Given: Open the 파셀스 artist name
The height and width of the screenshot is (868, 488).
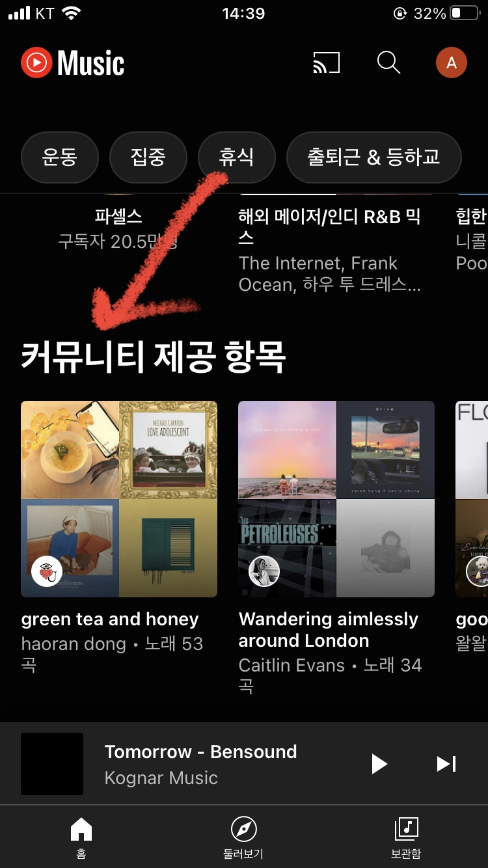Looking at the screenshot, I should click(118, 216).
